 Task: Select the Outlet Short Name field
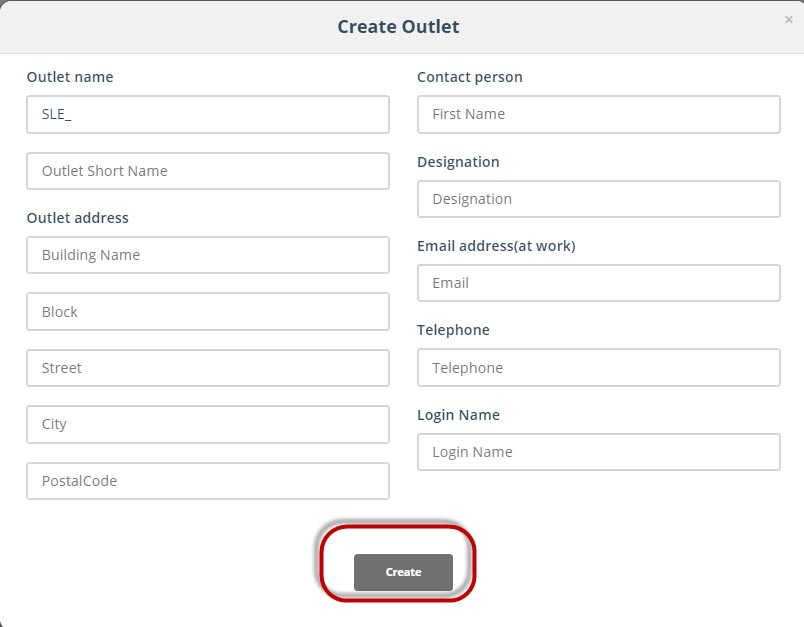208,171
